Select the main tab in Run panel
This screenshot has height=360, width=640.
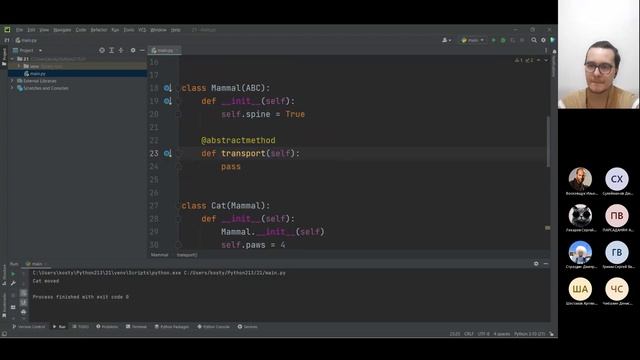tap(36, 264)
